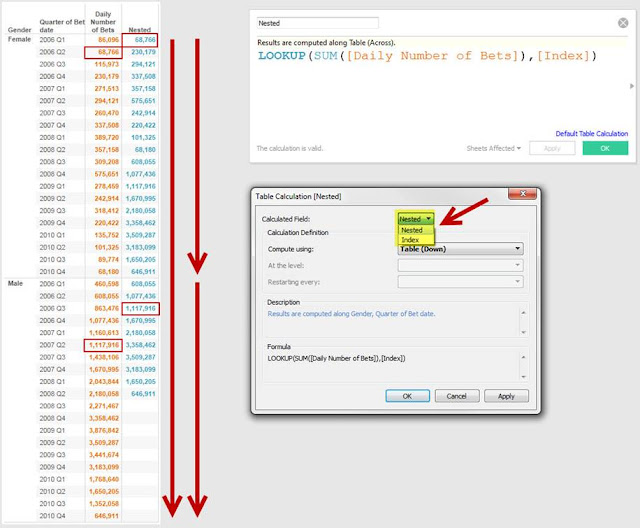640x528 pixels.
Task: Click the bets value 1,160,613
Action: coord(104,333)
